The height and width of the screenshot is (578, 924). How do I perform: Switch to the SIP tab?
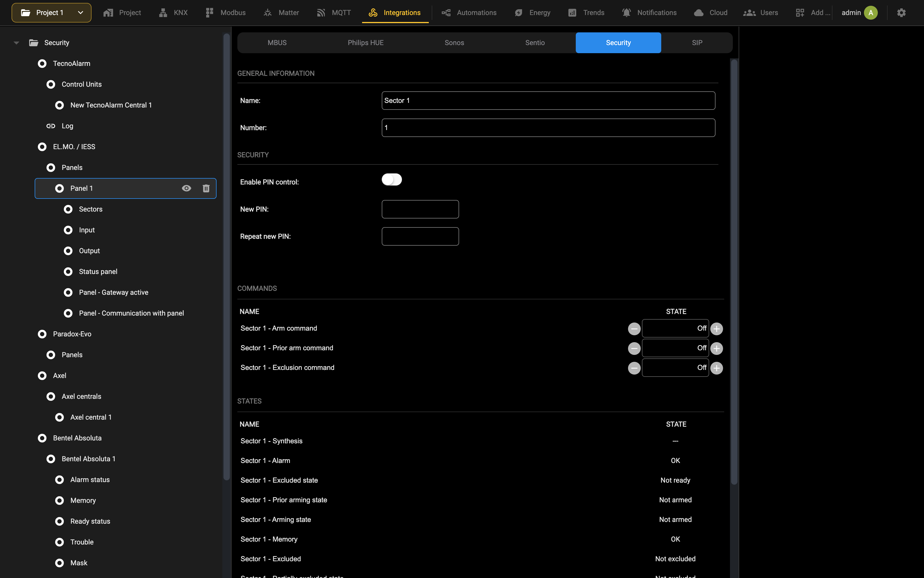click(x=697, y=43)
